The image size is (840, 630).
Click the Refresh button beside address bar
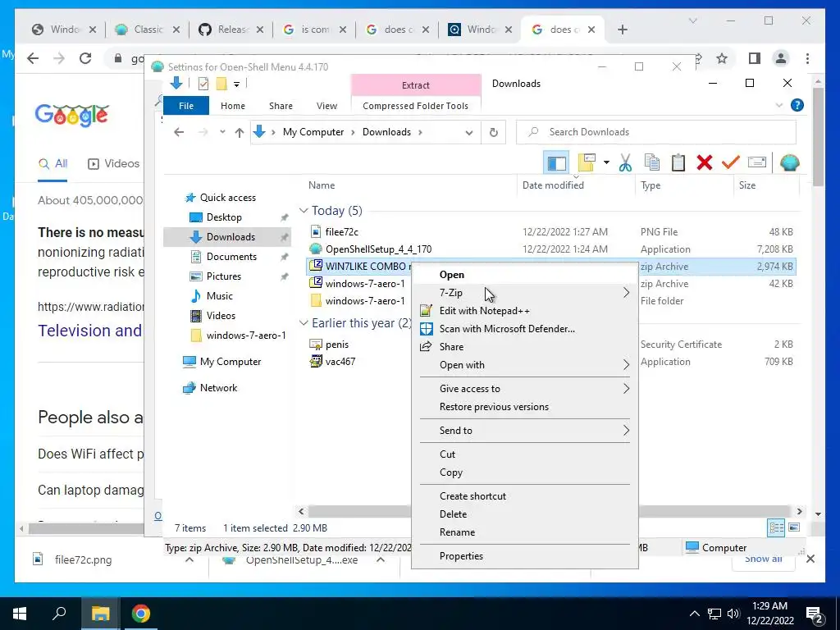pyautogui.click(x=493, y=132)
